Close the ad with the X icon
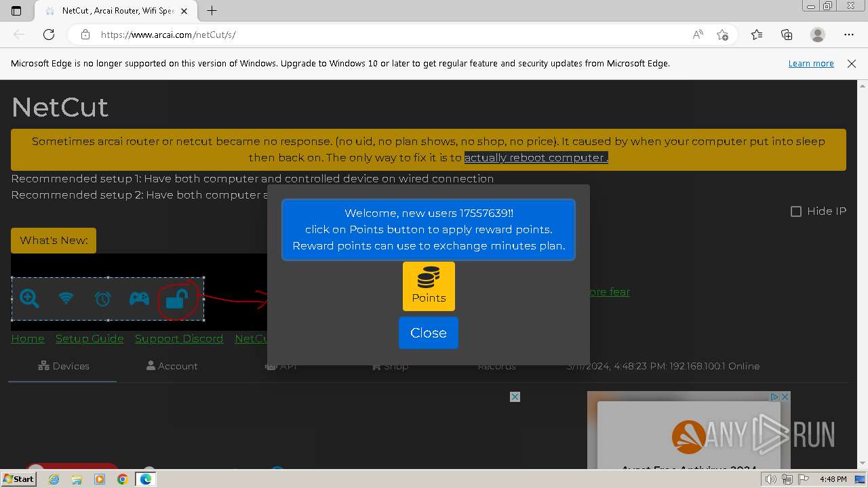 pos(515,396)
